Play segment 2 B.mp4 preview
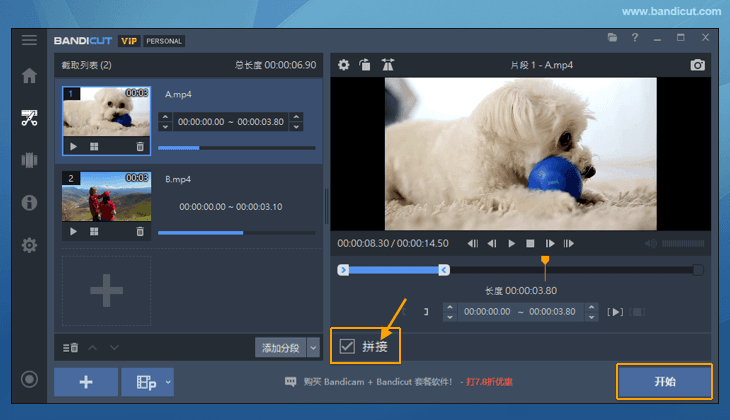This screenshot has width=730, height=420. tap(73, 231)
